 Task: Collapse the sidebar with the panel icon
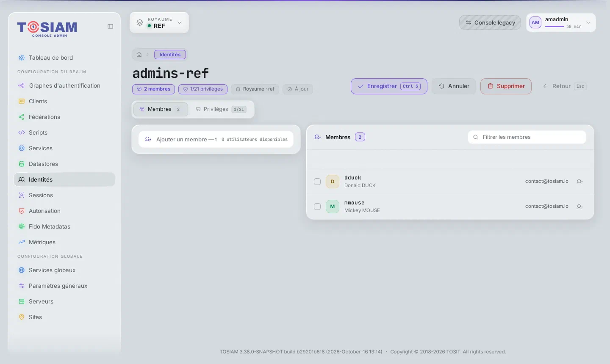click(110, 26)
